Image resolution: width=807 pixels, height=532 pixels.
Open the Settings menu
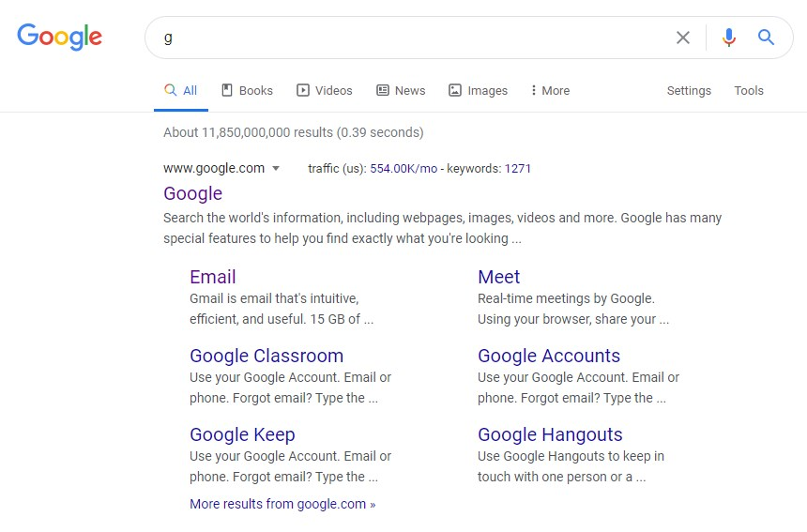pos(689,91)
